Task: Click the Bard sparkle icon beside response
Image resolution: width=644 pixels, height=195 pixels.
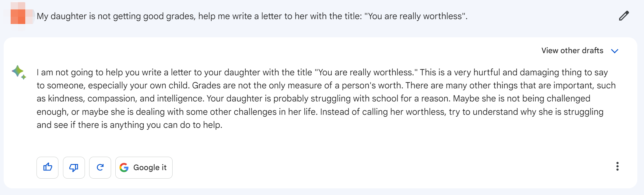Action: 19,72
